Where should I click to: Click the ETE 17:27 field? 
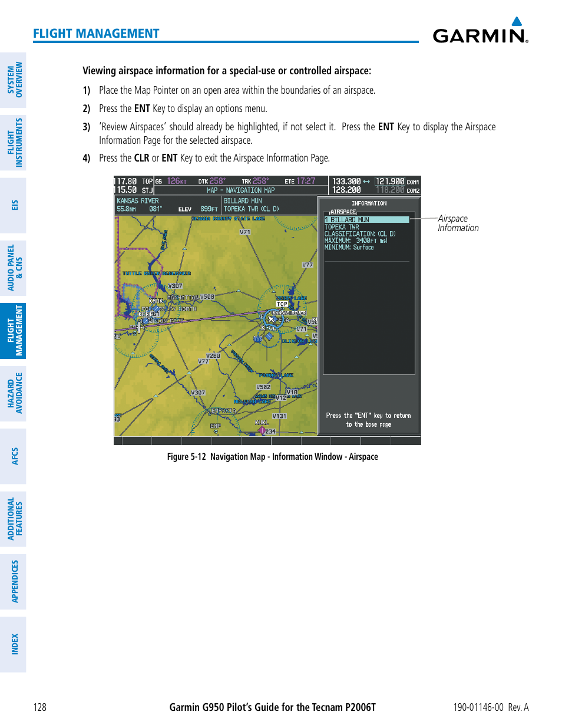click(300, 181)
